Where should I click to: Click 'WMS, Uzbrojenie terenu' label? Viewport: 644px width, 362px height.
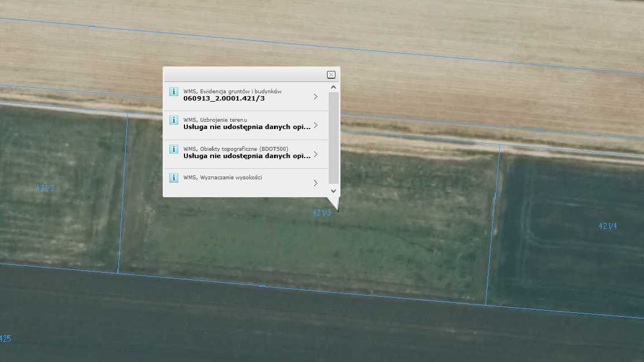click(215, 120)
